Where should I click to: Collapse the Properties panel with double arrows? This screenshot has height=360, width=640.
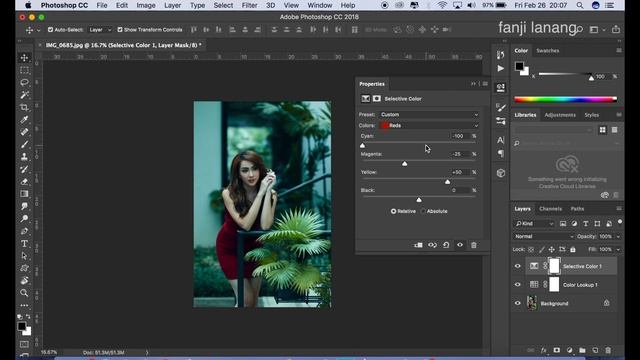(473, 84)
